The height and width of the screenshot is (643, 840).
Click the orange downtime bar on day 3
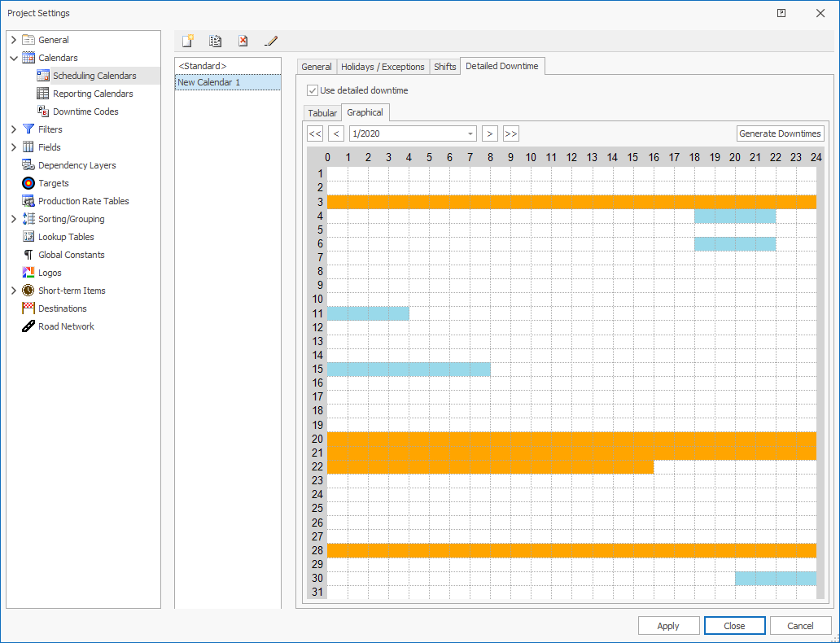point(570,202)
